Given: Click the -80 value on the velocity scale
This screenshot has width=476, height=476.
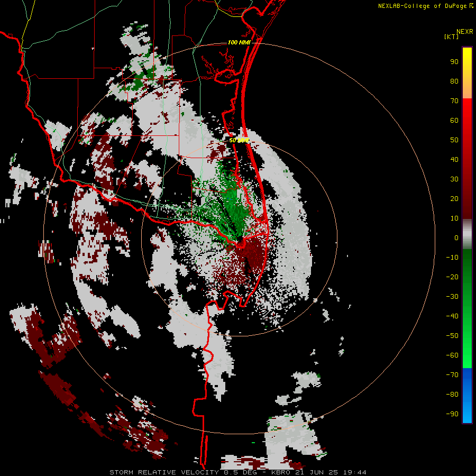Looking at the screenshot, I should [x=452, y=395].
